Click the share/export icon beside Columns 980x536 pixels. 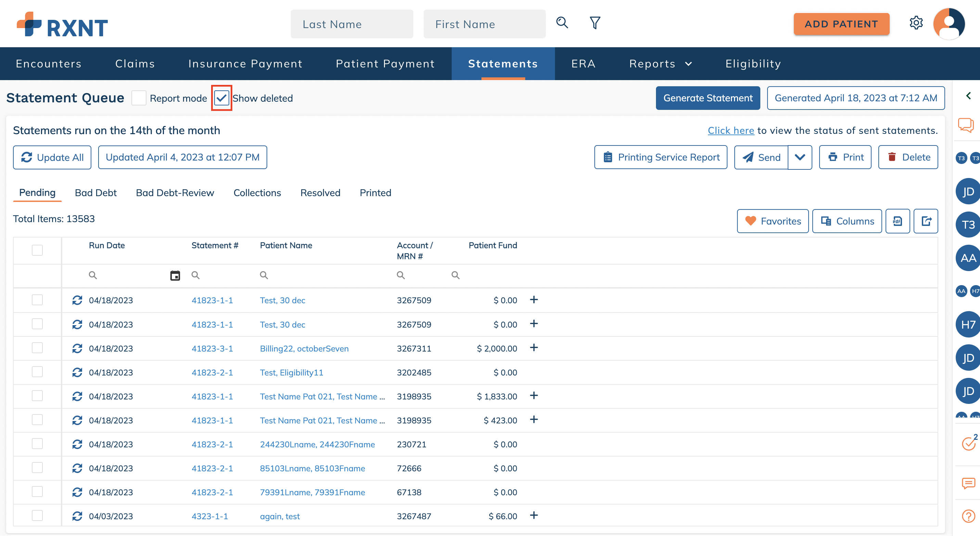click(x=926, y=221)
